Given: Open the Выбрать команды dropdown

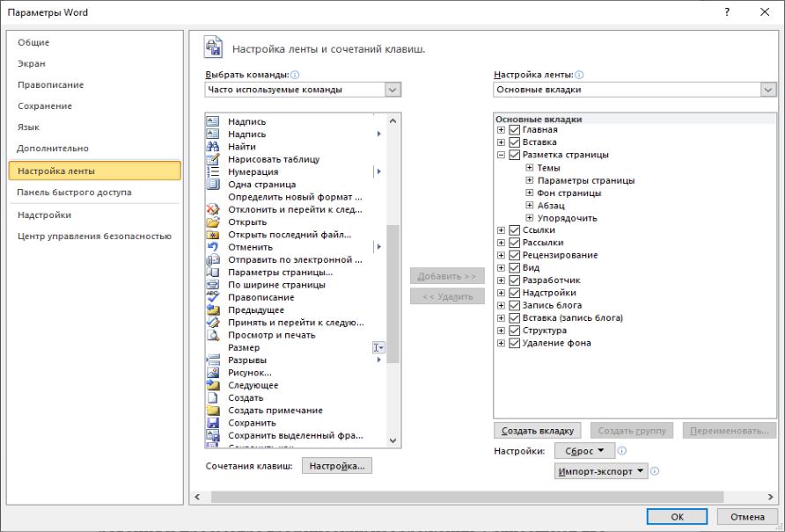Looking at the screenshot, I should [x=393, y=90].
